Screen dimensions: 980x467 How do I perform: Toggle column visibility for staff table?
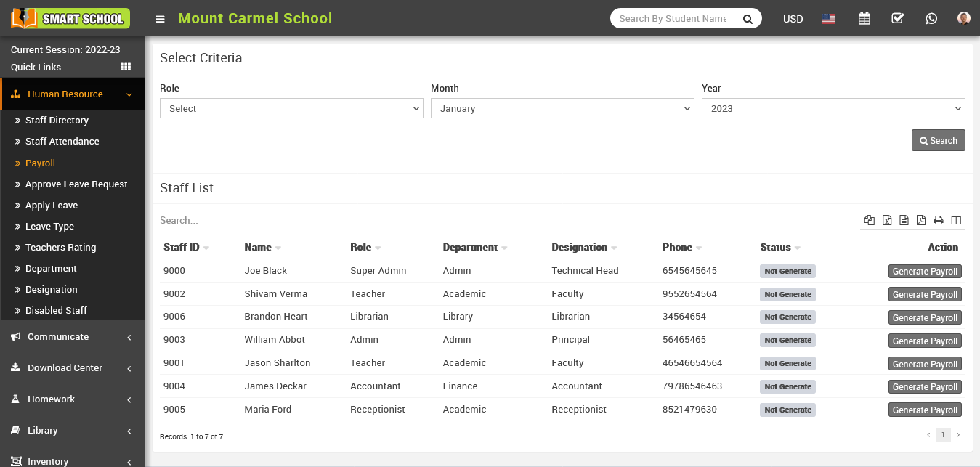[956, 220]
